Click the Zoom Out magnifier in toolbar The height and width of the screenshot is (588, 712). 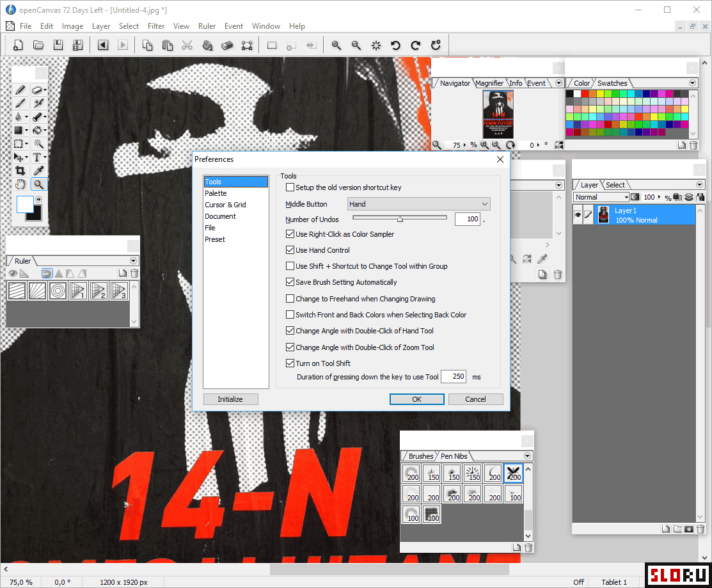point(356,45)
